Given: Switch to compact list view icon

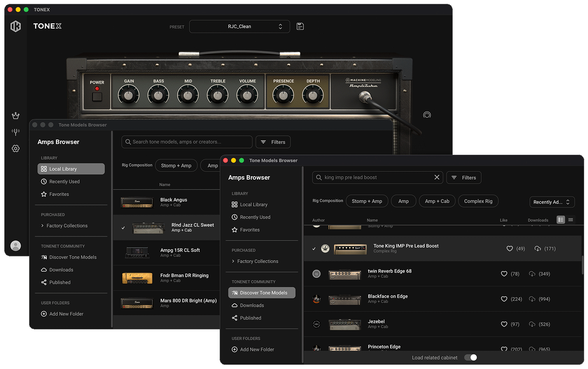Looking at the screenshot, I should (570, 220).
